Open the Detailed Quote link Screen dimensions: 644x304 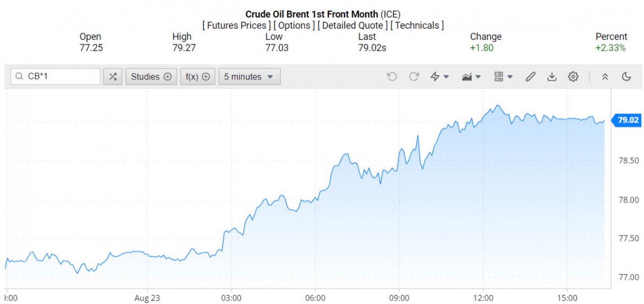(352, 25)
